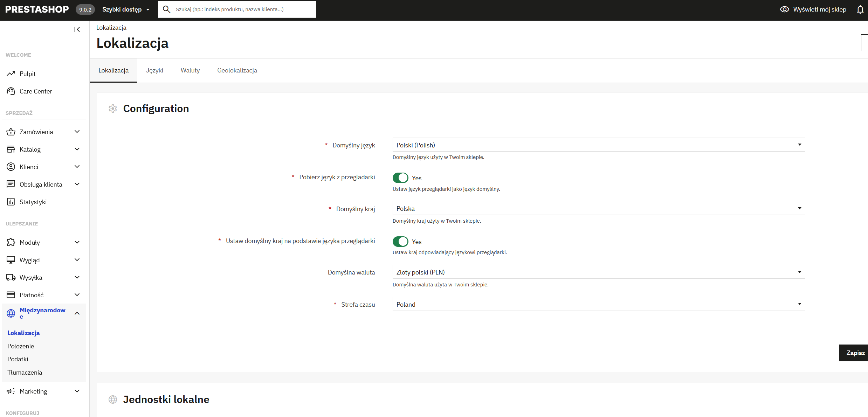
Task: Switch to the Waluty tab
Action: pos(190,70)
